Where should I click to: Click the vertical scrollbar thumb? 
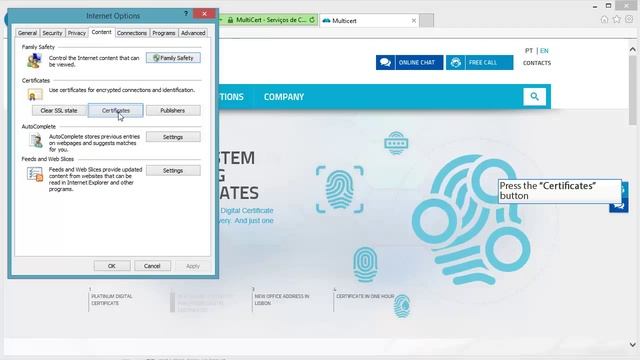click(x=633, y=91)
